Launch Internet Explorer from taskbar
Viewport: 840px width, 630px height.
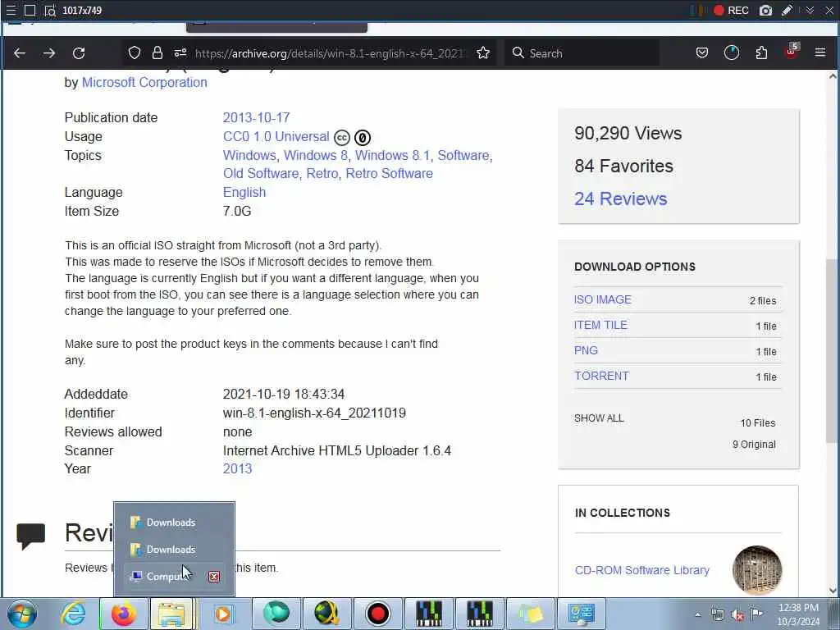(73, 614)
